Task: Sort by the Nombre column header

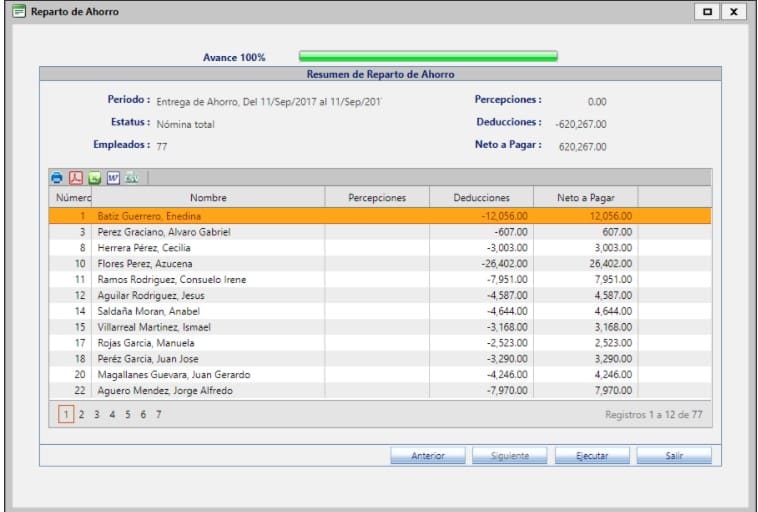Action: point(208,198)
